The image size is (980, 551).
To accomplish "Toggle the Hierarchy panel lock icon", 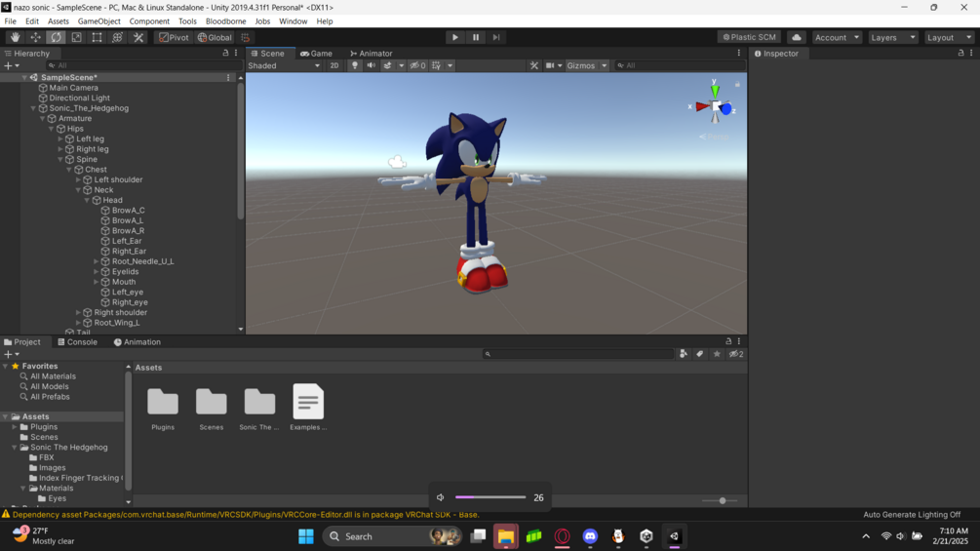I will click(x=225, y=53).
